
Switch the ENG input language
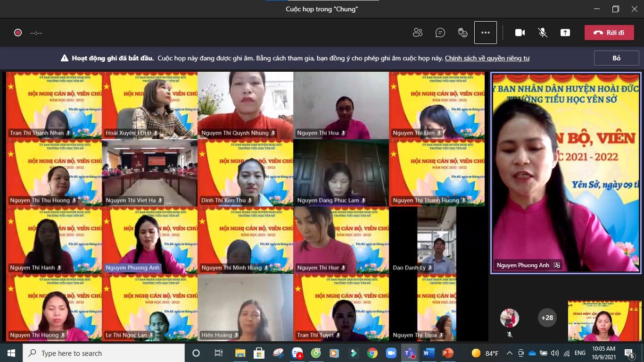tap(580, 353)
